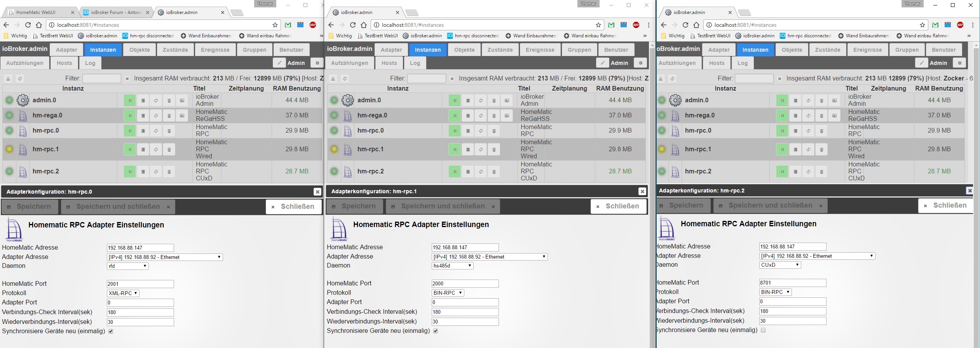Trash the hm-rega.0 instance in middle window

coord(494,115)
